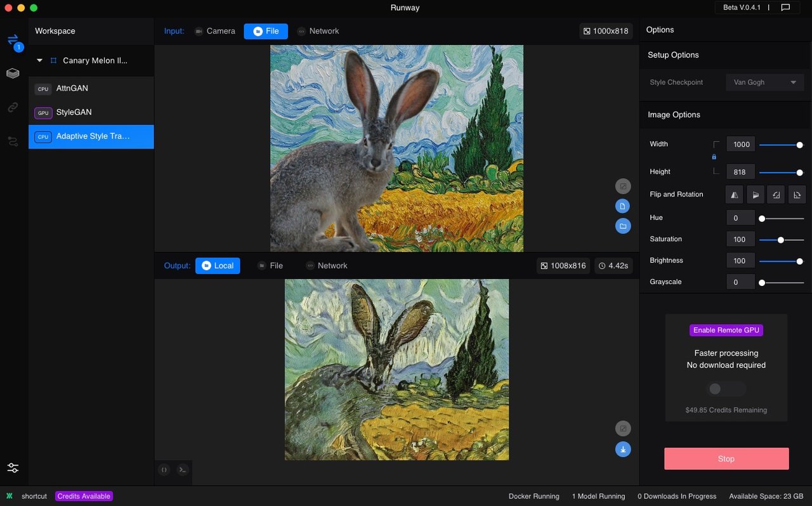Flip image horizontally
The image size is (812, 506).
pyautogui.click(x=735, y=195)
